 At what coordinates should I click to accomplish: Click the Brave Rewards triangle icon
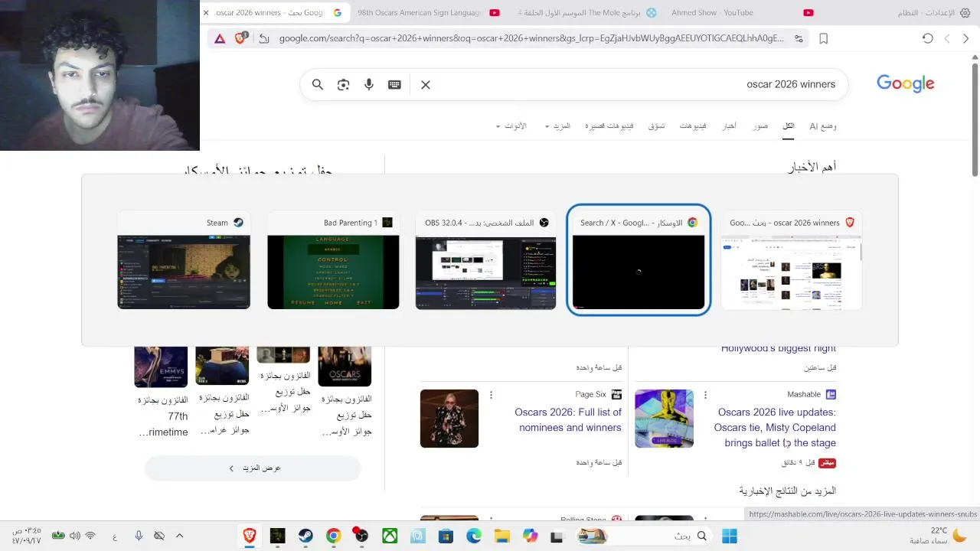pyautogui.click(x=220, y=38)
